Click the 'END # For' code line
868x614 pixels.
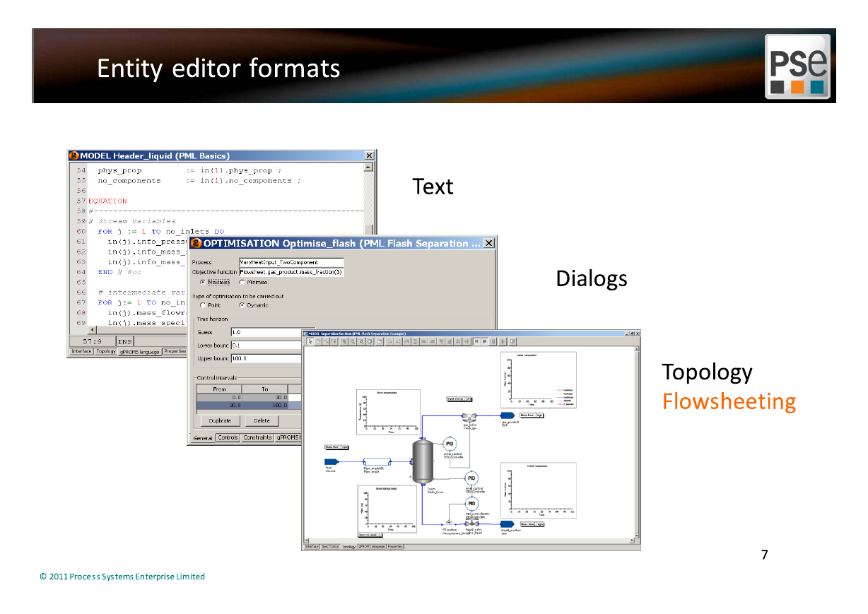(119, 272)
